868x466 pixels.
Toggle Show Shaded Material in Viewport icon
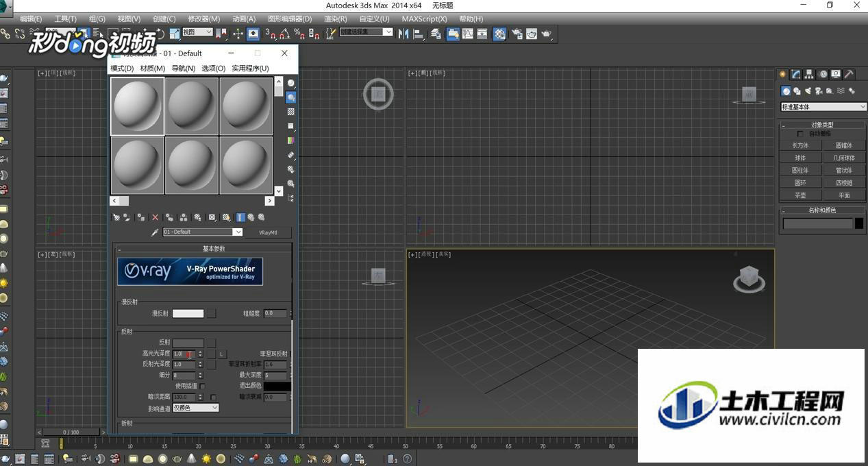[x=225, y=217]
